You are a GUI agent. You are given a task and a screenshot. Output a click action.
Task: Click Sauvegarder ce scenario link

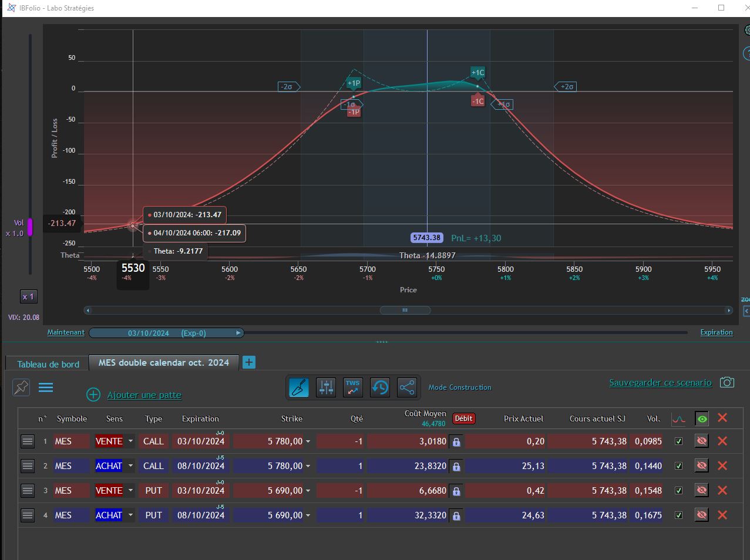(660, 383)
